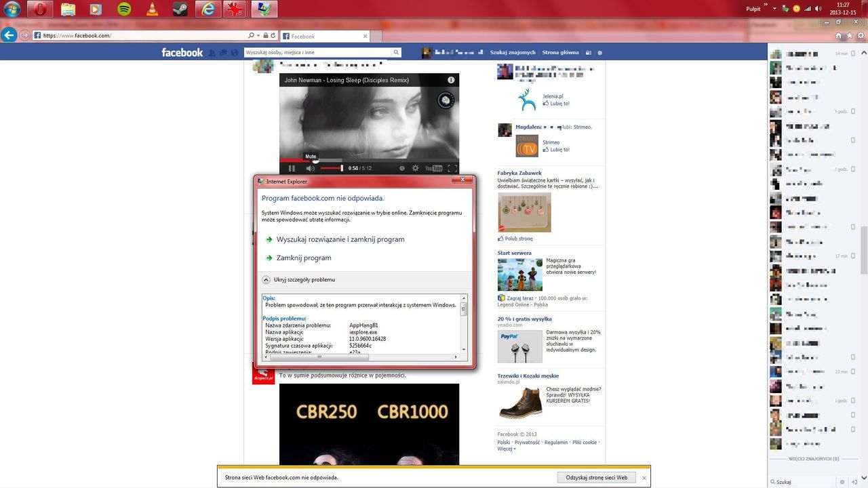Click the Polub stronę link

515,239
